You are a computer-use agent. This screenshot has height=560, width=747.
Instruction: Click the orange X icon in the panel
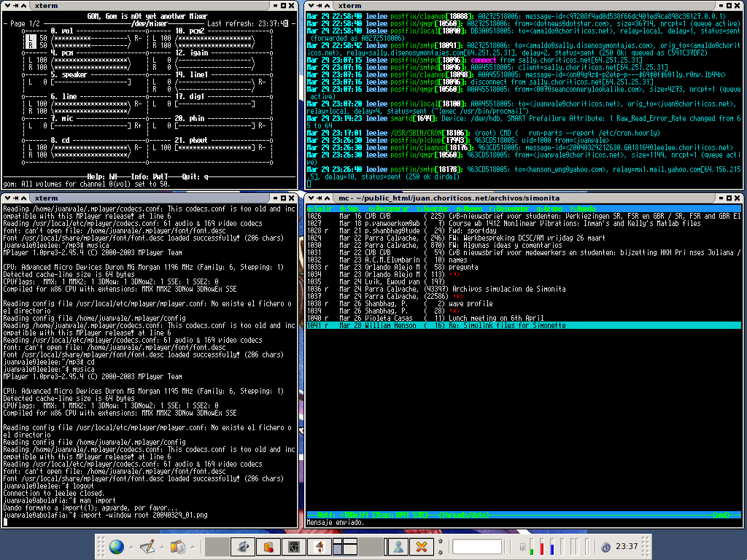[x=422, y=547]
